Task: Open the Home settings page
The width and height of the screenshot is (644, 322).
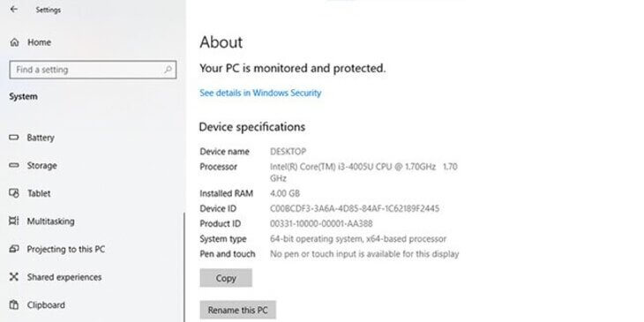Action: [39, 42]
